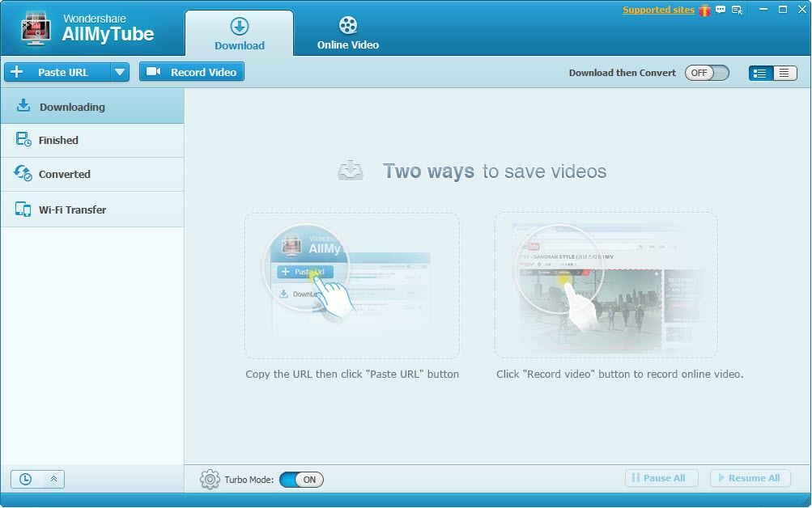Click the Downloading arrow icon

tap(23, 105)
